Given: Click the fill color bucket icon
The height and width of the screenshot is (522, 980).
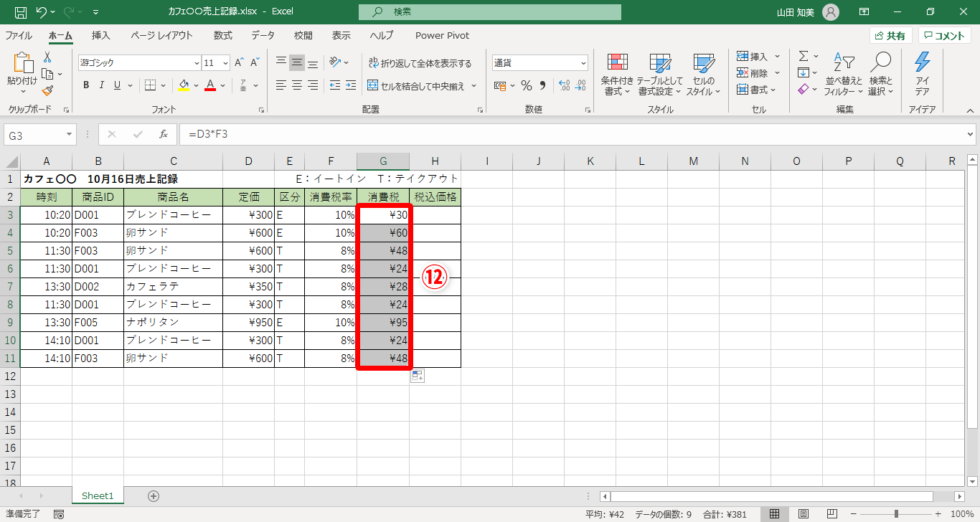Looking at the screenshot, I should (x=184, y=85).
